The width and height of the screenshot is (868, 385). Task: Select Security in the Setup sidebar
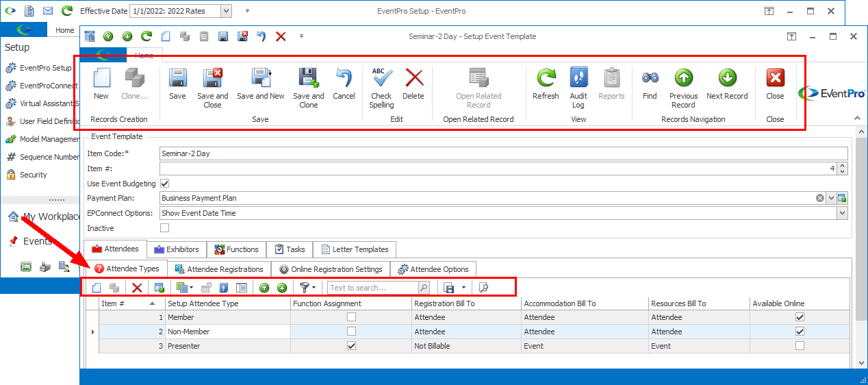[x=27, y=175]
